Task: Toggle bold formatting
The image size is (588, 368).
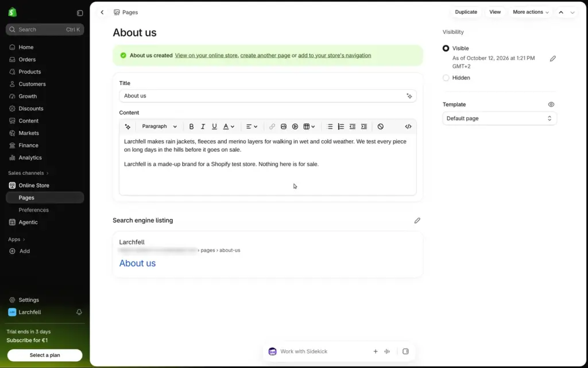Action: [x=191, y=126]
